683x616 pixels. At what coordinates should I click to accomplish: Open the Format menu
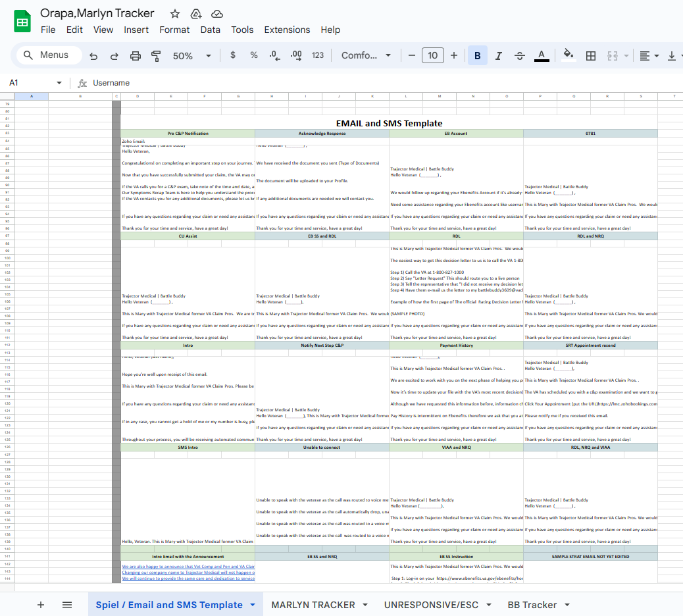coord(174,30)
